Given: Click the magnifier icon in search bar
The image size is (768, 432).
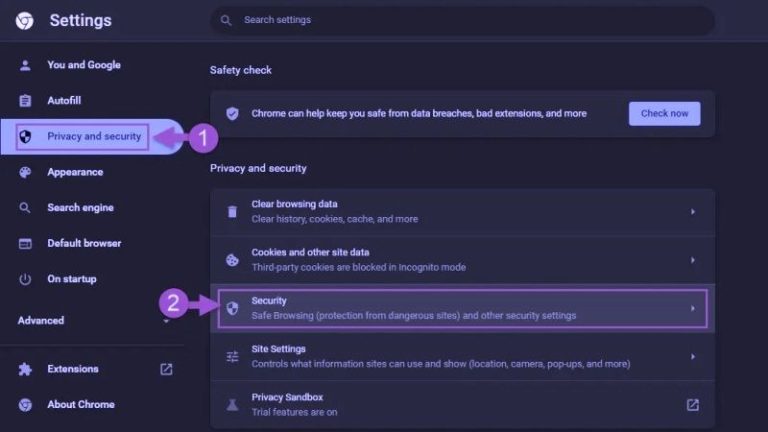Looking at the screenshot, I should [226, 20].
